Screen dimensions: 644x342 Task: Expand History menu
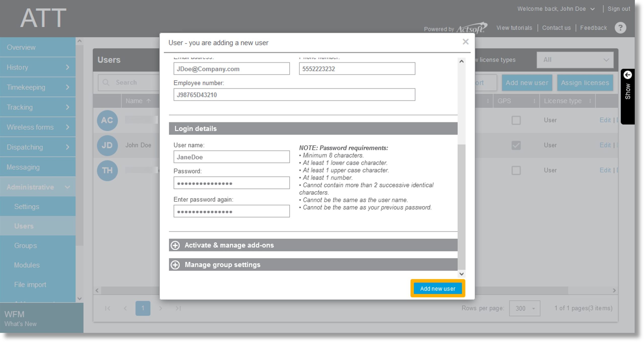click(38, 67)
